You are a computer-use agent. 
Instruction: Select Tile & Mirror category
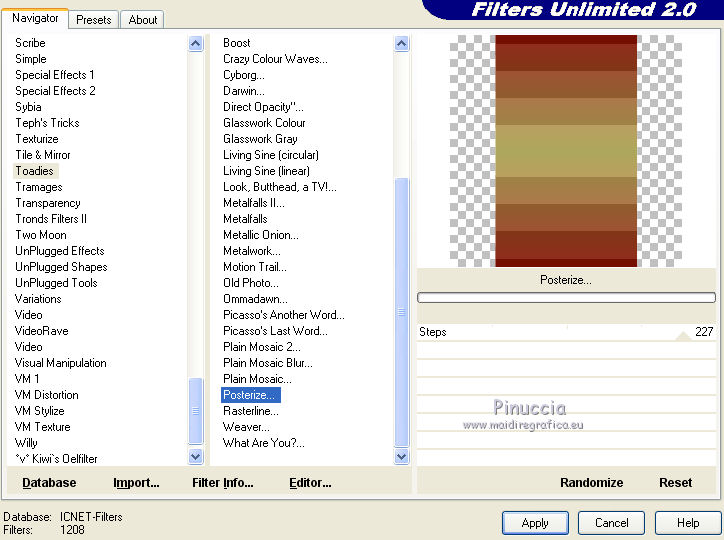click(43, 155)
